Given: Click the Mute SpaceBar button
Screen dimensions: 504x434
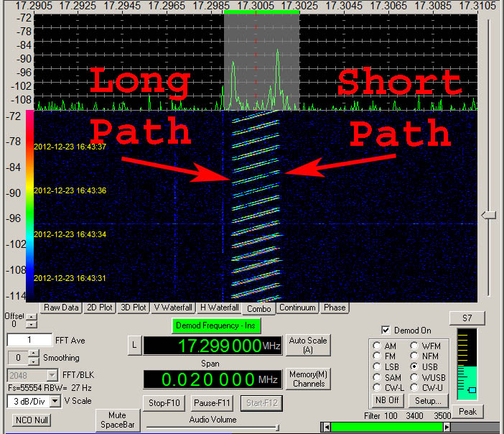Looking at the screenshot, I should 117,420.
